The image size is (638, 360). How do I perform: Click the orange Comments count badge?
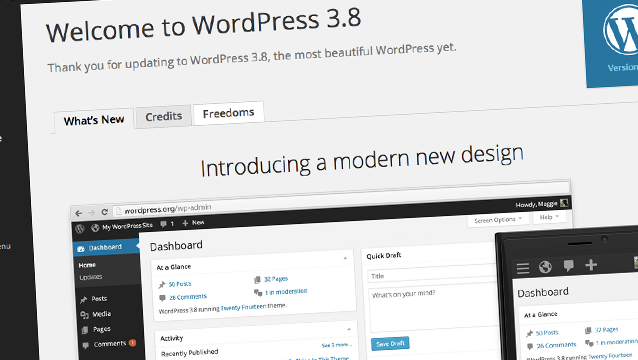coord(132,343)
